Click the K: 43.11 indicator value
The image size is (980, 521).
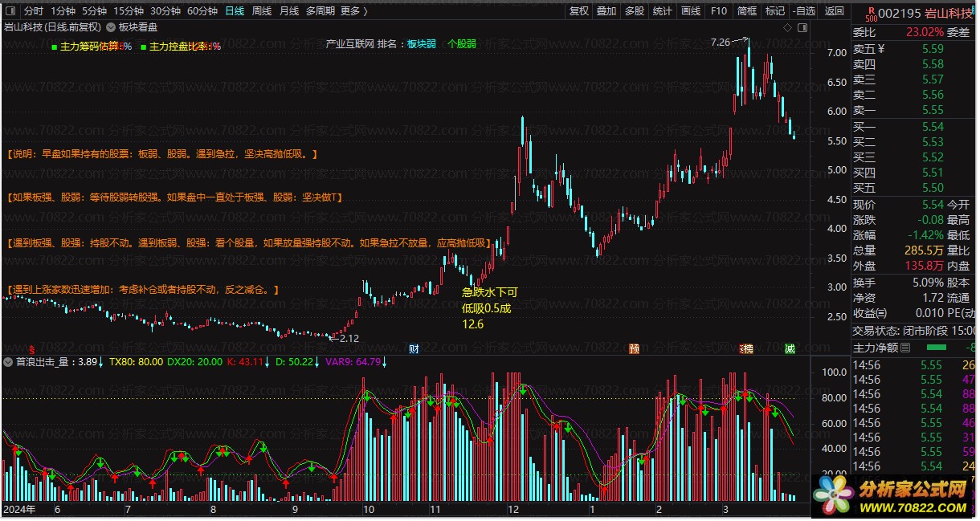(247, 362)
